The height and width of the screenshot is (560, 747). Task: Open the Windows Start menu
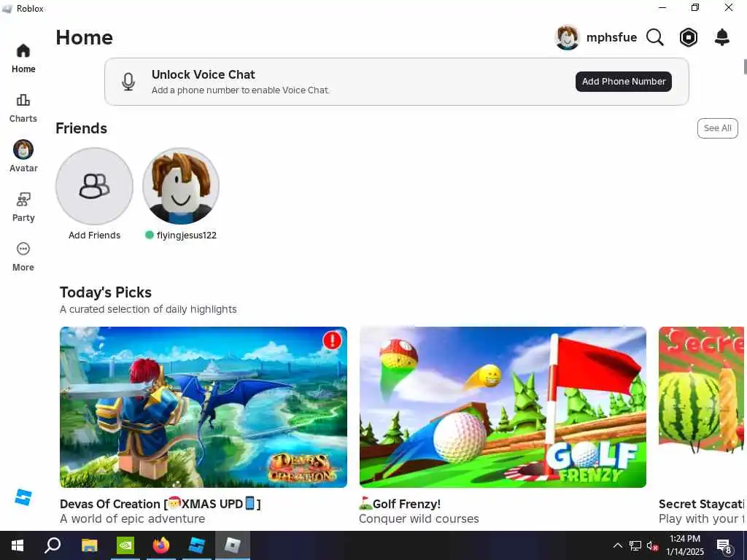click(18, 545)
